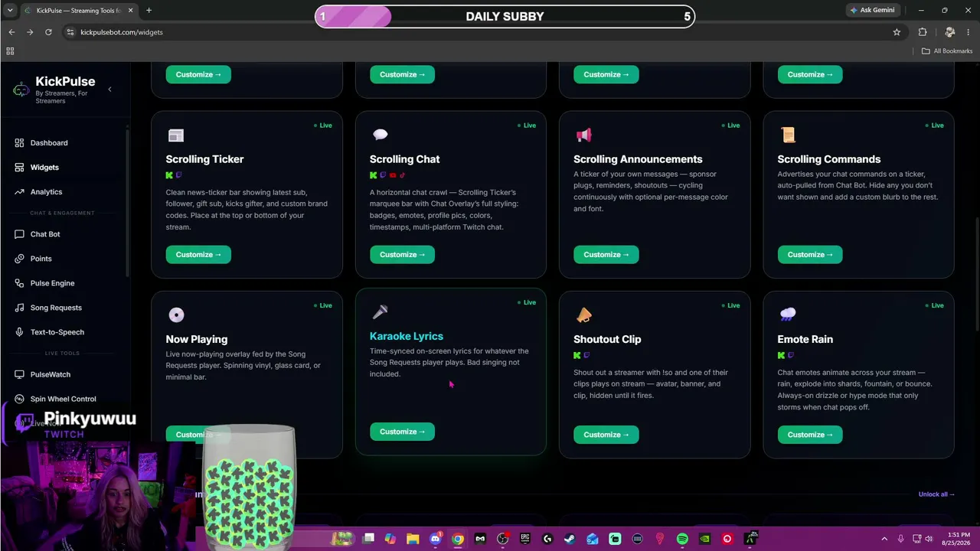Open Steam from the taskbar
Viewport: 980px width, 551px height.
570,539
